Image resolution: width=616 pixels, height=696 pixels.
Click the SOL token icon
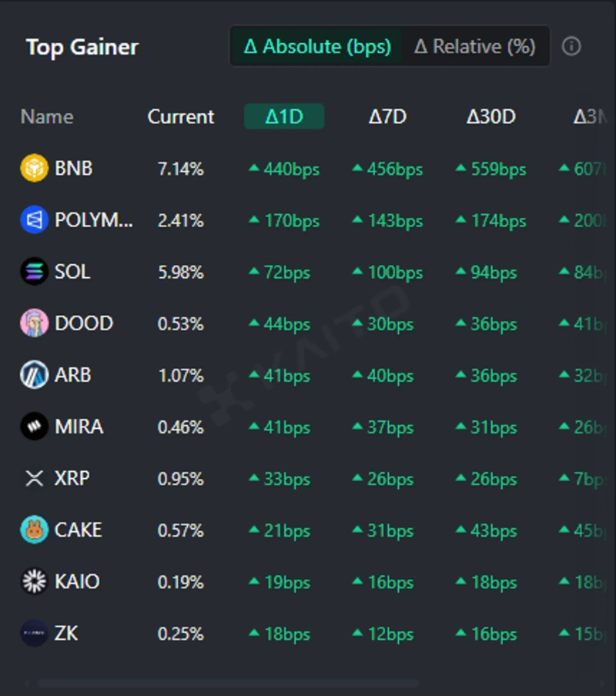[34, 272]
